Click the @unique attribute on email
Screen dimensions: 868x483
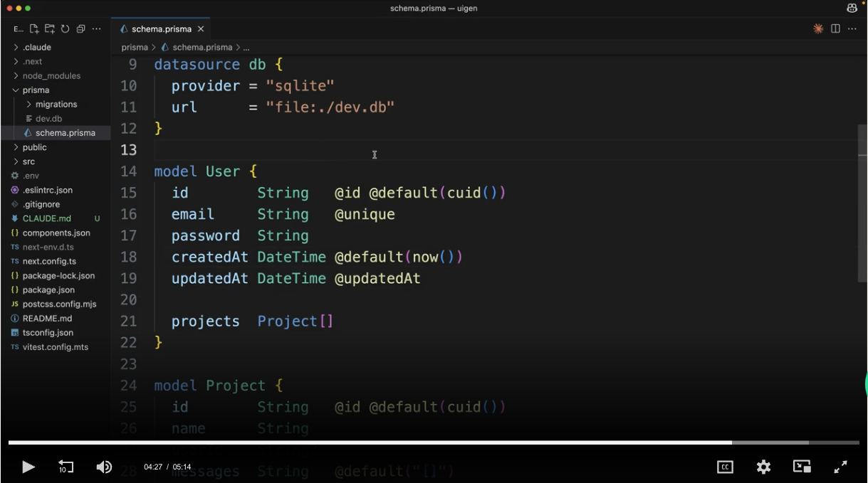pyautogui.click(x=365, y=214)
